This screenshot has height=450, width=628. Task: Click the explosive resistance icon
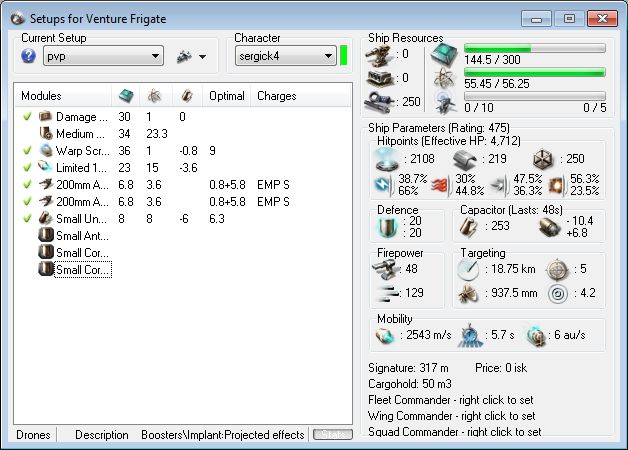click(x=557, y=185)
